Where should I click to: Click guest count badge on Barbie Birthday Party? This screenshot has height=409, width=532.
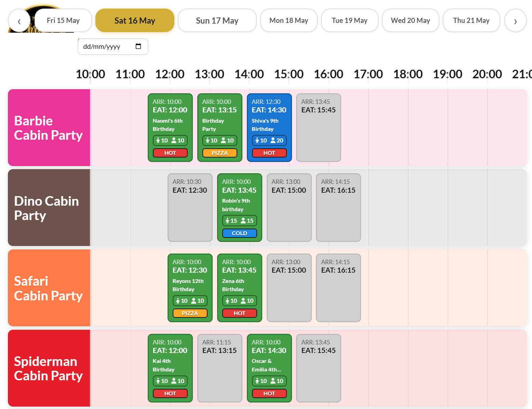click(220, 140)
